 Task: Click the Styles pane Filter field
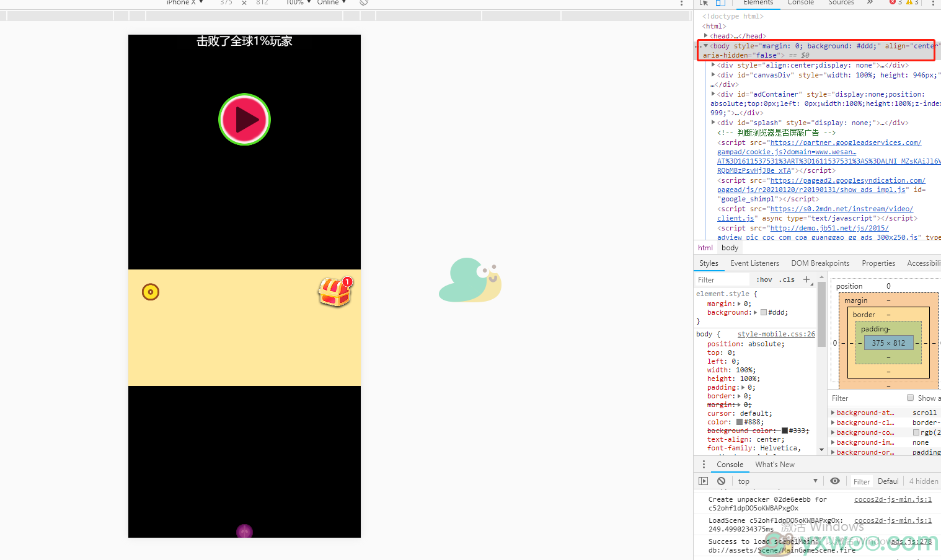(x=722, y=280)
